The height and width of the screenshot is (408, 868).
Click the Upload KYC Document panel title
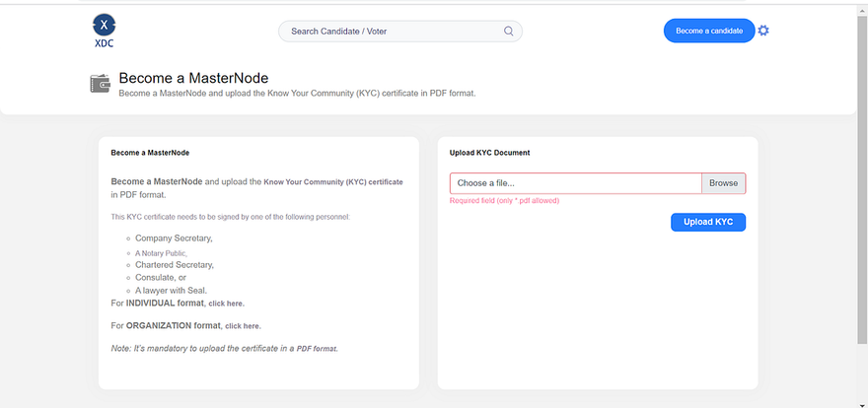coord(489,153)
